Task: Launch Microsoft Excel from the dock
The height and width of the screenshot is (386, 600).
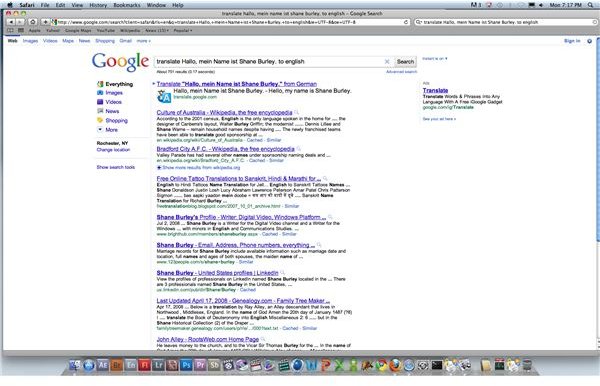Action: [339, 366]
